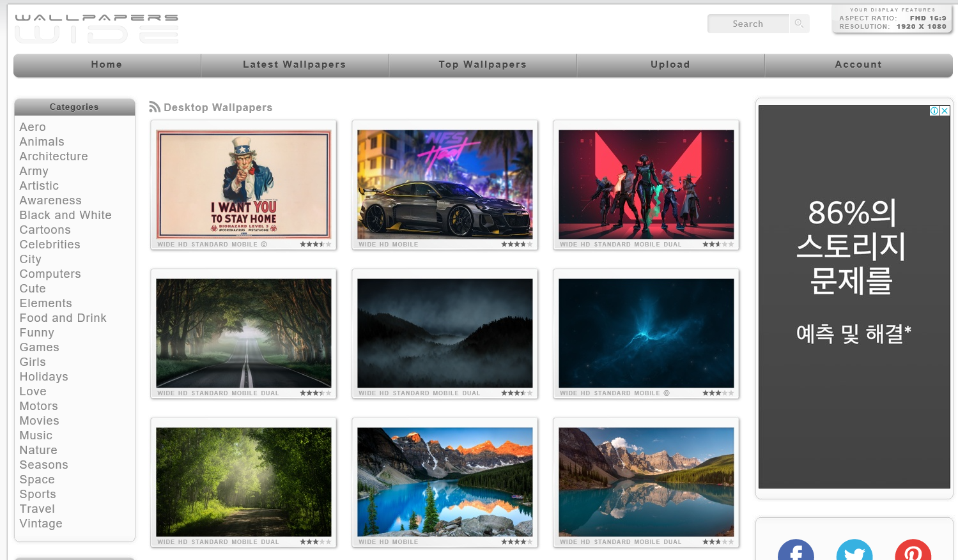Image resolution: width=958 pixels, height=560 pixels.
Task: Browse the Celebrities category
Action: click(50, 245)
